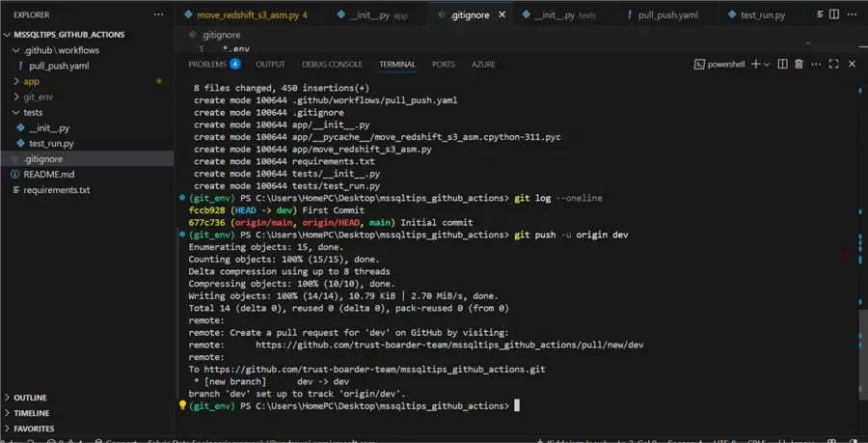The height and width of the screenshot is (443, 868).
Task: Open the GitHub pull request URL link
Action: (x=449, y=345)
